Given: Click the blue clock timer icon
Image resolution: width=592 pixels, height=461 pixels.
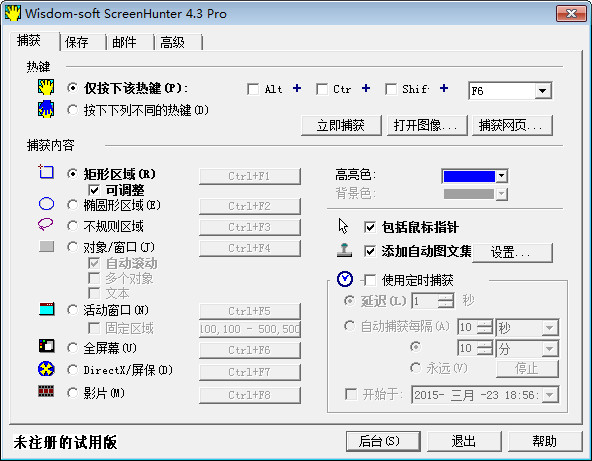Looking at the screenshot, I should click(x=345, y=279).
